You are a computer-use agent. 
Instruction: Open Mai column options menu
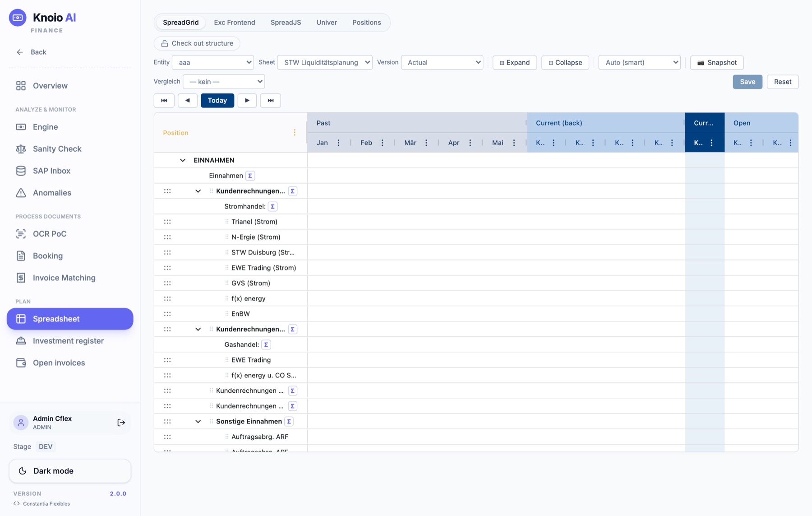tap(514, 143)
